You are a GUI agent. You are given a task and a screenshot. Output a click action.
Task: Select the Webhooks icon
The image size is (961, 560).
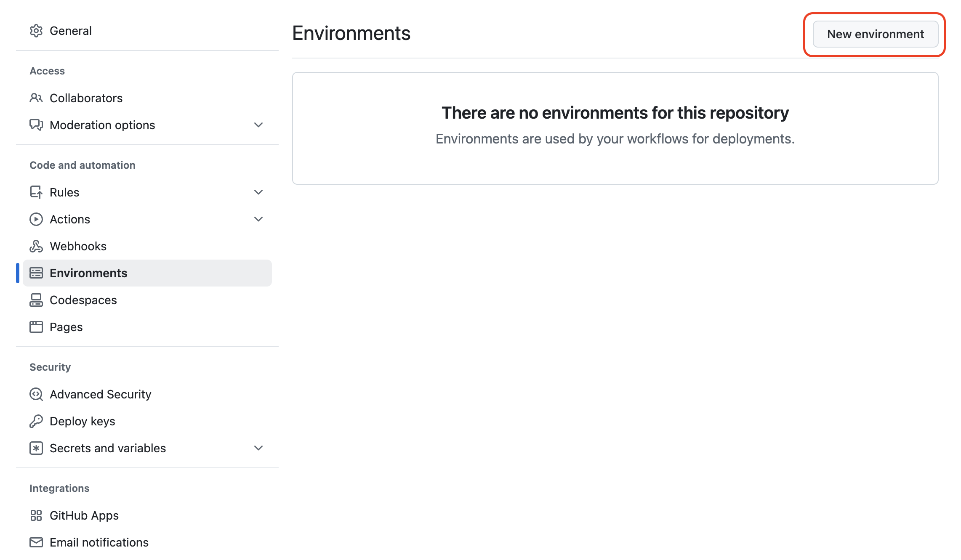pyautogui.click(x=37, y=246)
